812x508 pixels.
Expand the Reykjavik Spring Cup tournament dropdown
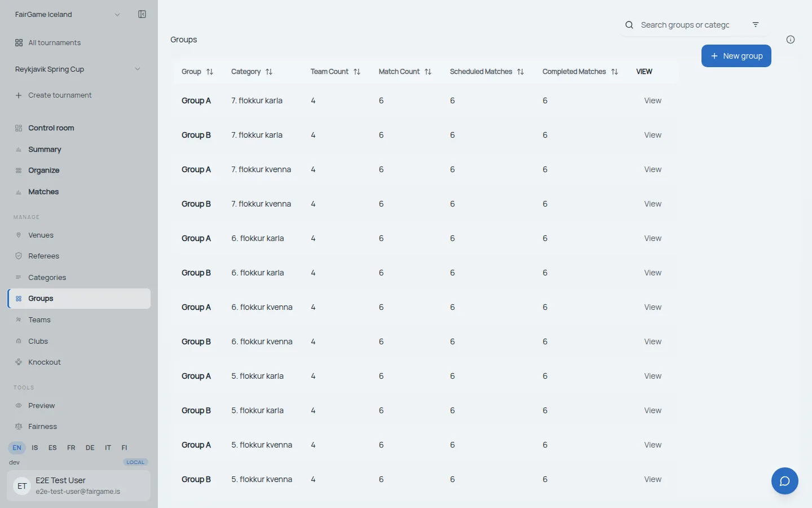(x=138, y=69)
